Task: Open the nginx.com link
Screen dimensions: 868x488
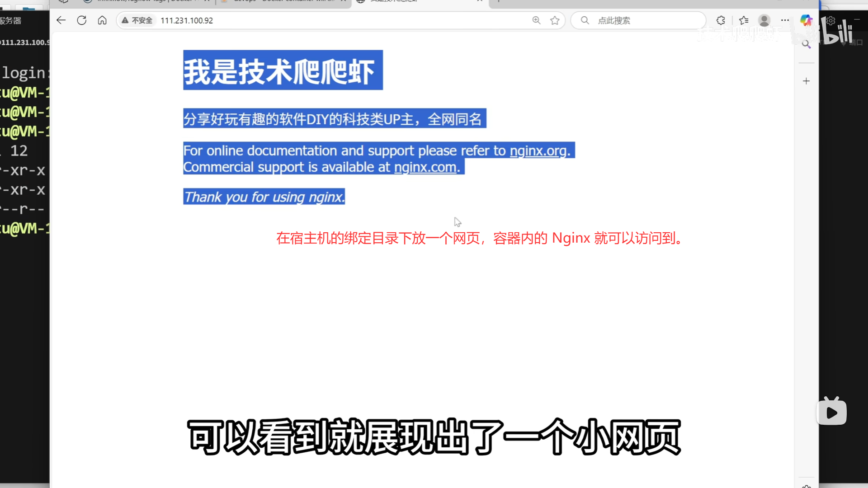Action: click(x=425, y=168)
